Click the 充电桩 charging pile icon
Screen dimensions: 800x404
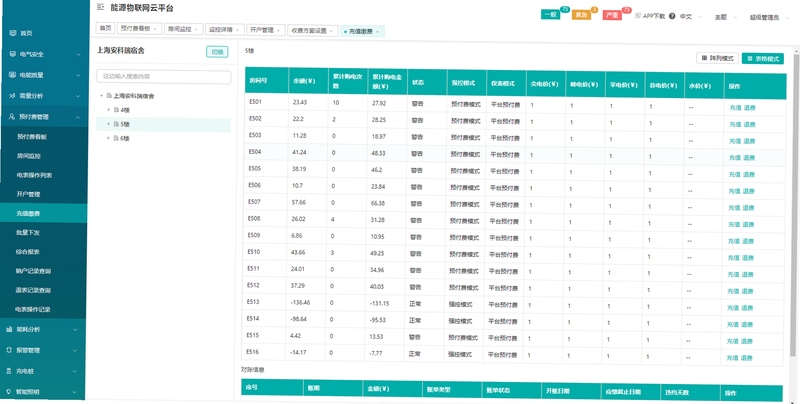pos(9,371)
